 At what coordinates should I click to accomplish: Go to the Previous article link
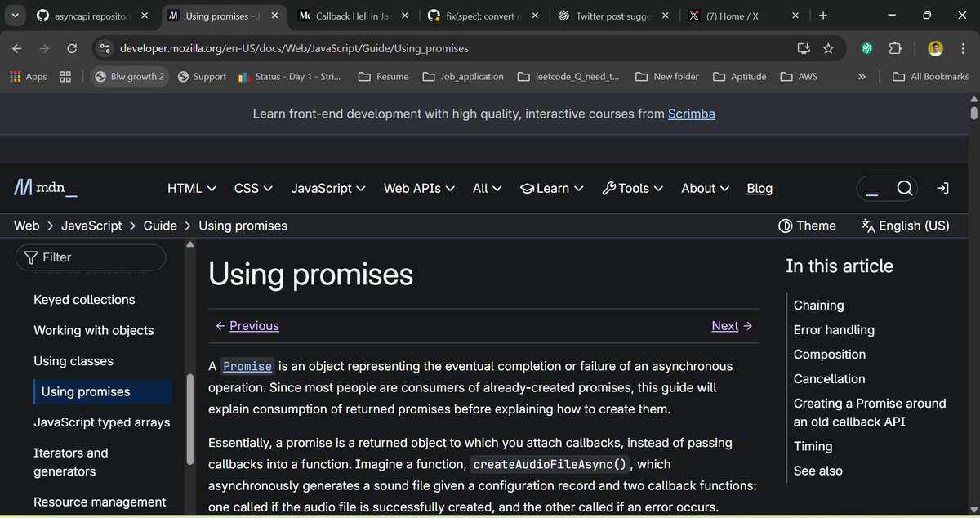tap(247, 326)
